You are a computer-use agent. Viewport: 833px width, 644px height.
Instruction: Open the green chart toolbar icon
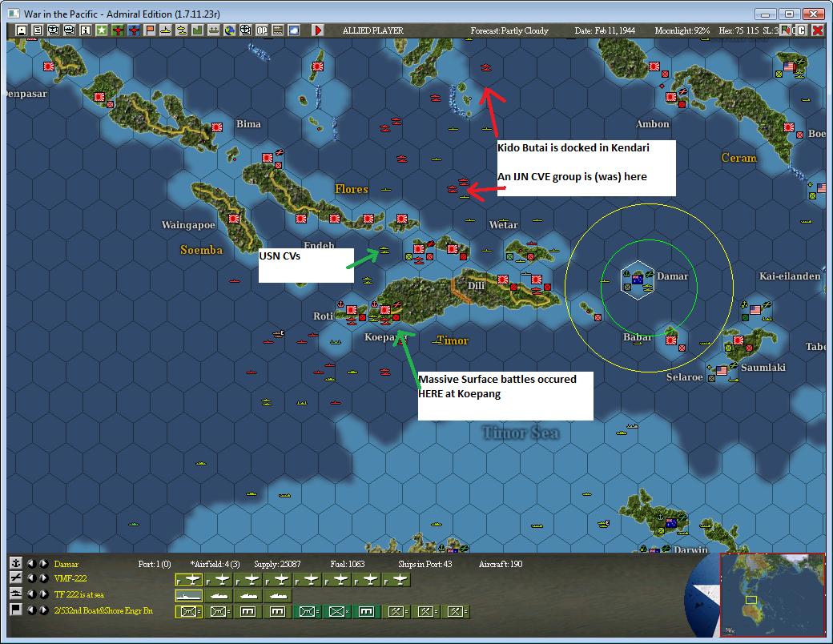coord(197,30)
